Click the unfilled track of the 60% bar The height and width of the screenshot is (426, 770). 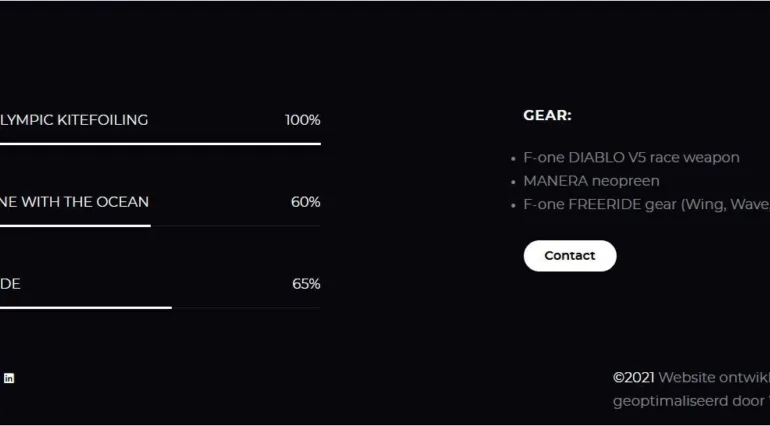(235, 226)
